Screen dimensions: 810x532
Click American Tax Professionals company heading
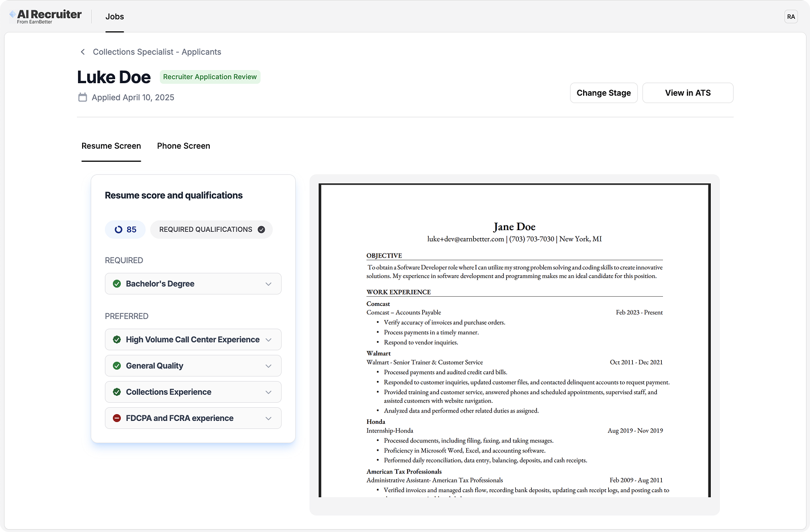(x=404, y=472)
